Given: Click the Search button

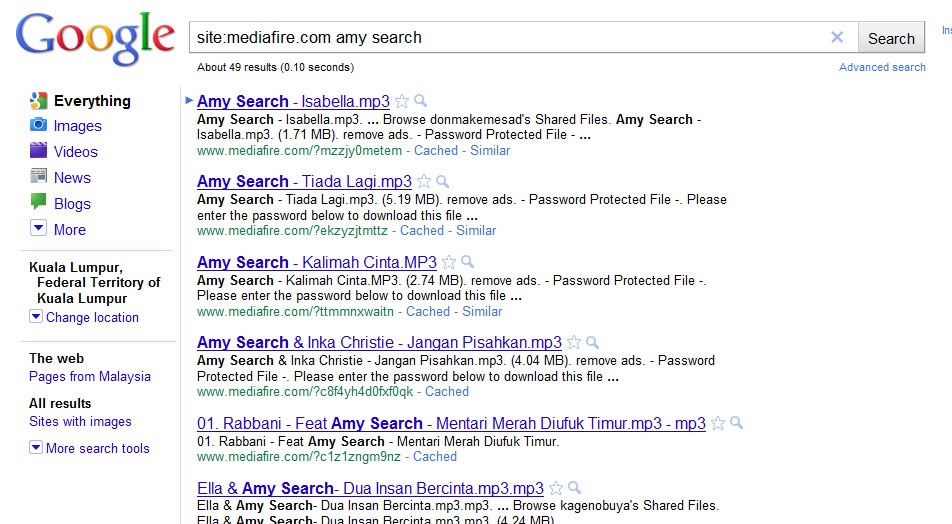Looking at the screenshot, I should 891,38.
